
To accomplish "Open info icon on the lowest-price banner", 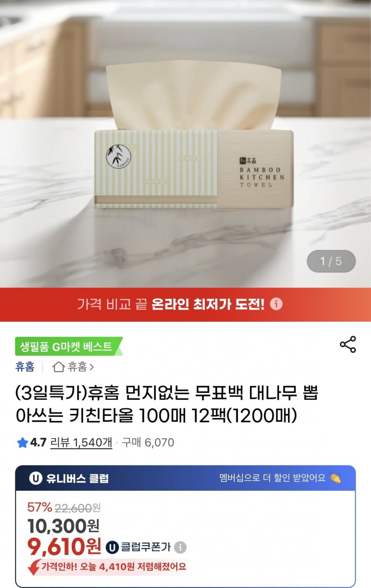I will click(x=276, y=304).
